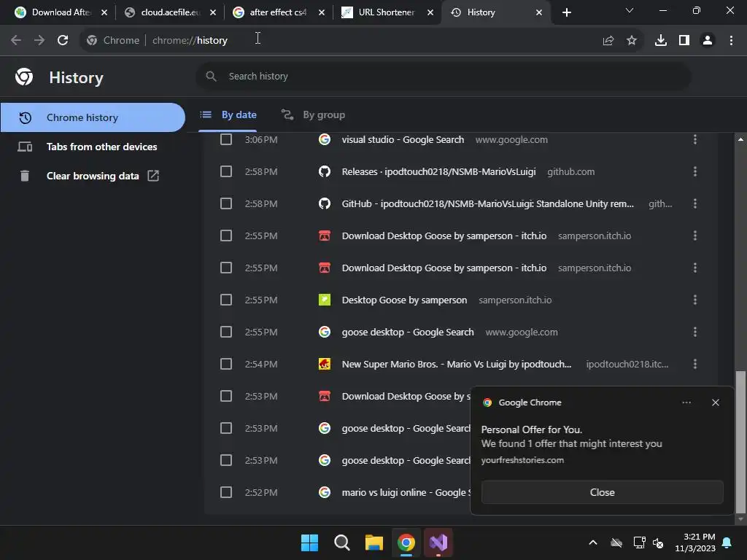Click scrollbar up arrow

[740, 139]
